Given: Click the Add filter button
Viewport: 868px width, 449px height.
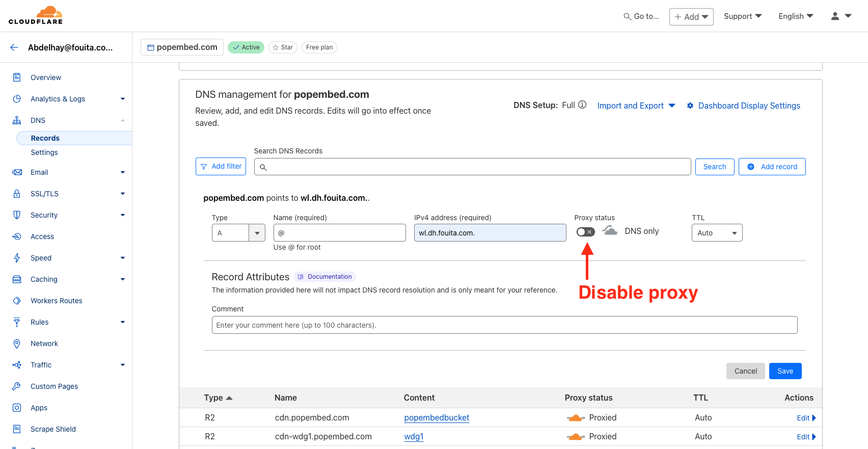Looking at the screenshot, I should coord(221,167).
